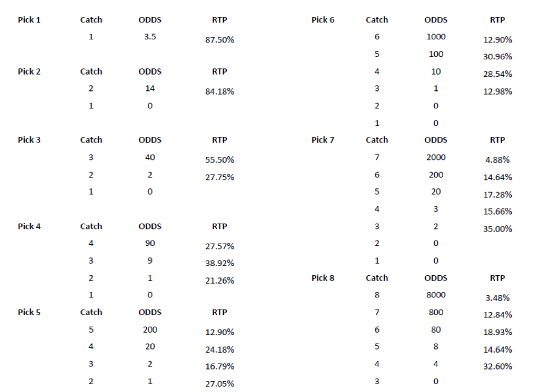This screenshot has width=533, height=392.
Task: Click the odds value 2000 under Pick 7
Action: (x=436, y=158)
